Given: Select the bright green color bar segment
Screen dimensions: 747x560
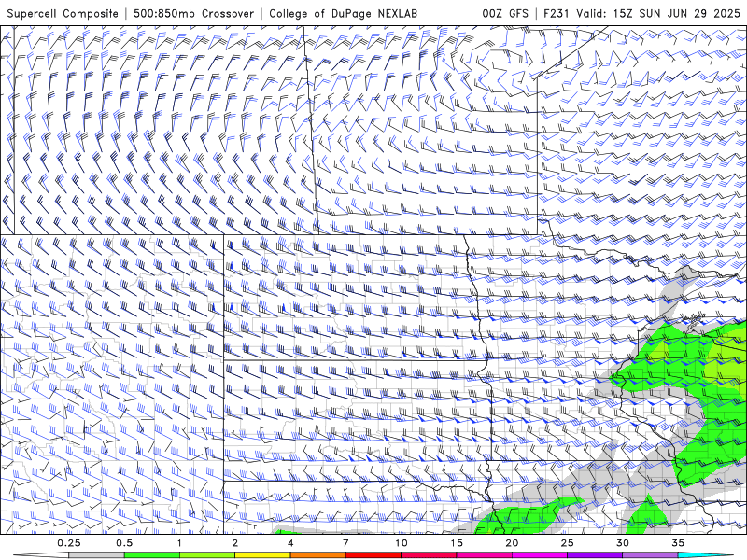Looking at the screenshot, I should [x=151, y=555].
